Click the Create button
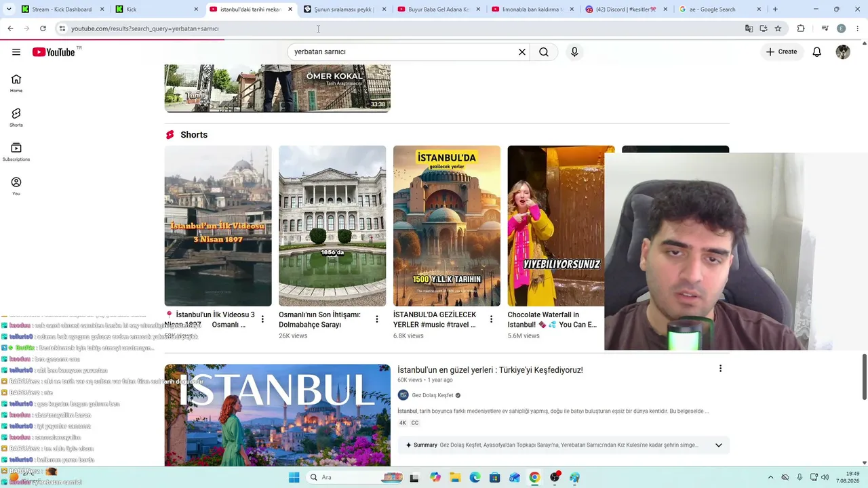This screenshot has height=488, width=868. (781, 52)
